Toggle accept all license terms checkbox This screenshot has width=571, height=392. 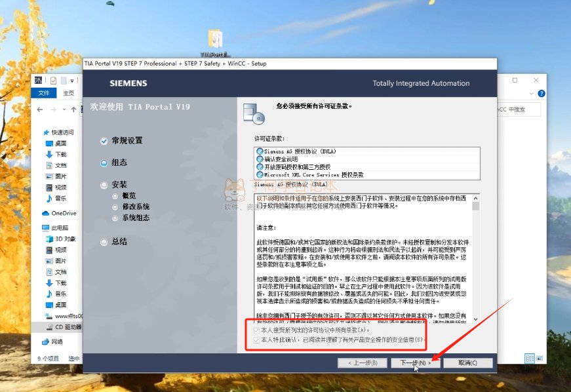tap(256, 330)
